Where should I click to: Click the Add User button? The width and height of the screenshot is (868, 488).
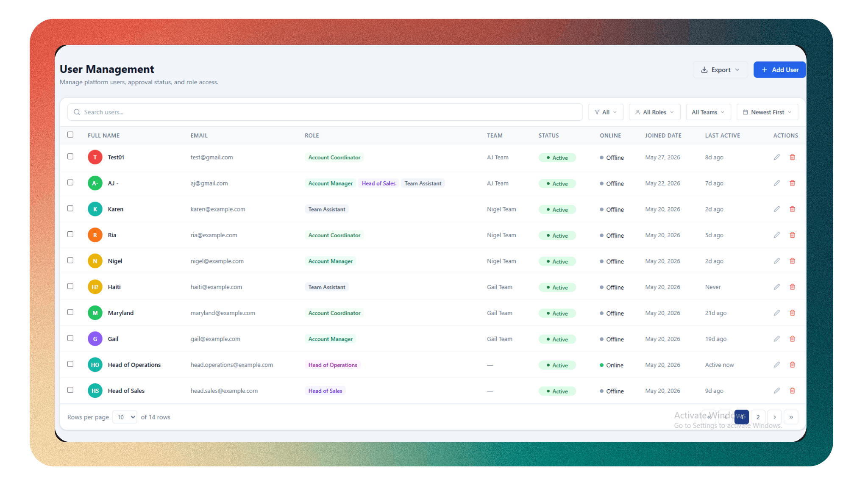coord(779,70)
